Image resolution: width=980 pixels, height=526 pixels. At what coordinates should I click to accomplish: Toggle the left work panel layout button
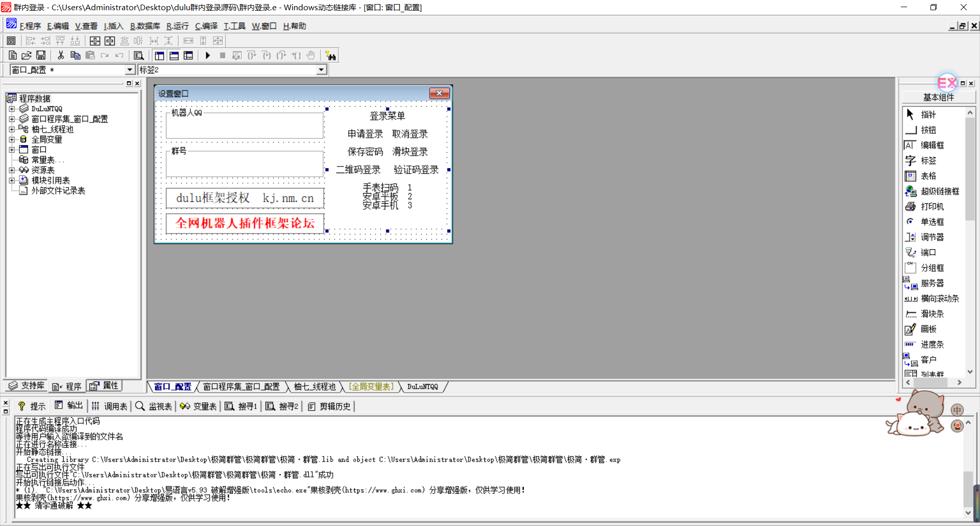[160, 56]
